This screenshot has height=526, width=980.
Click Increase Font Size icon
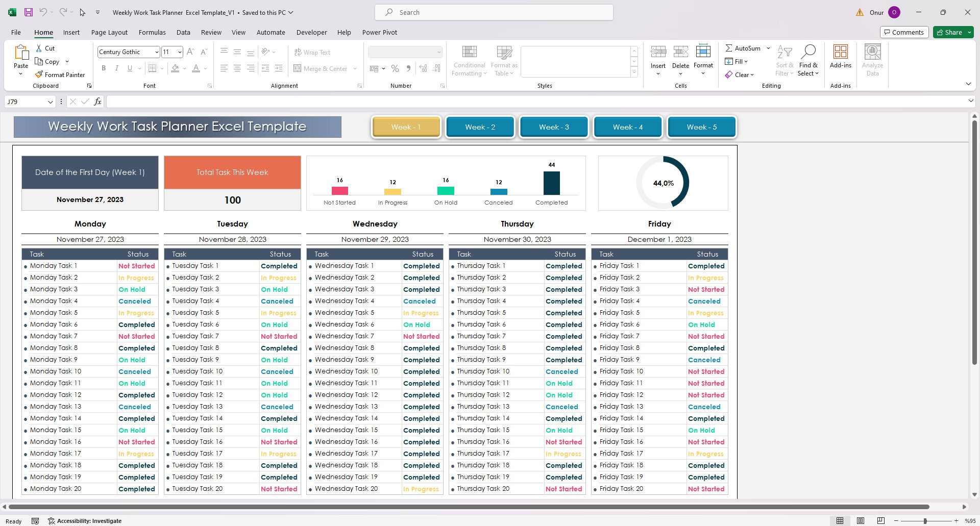[190, 52]
